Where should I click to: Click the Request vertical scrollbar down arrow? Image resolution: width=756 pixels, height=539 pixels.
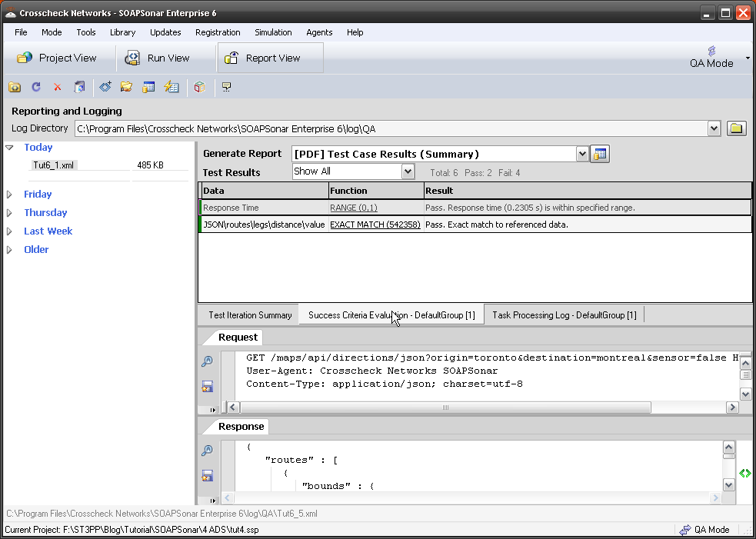tap(745, 394)
